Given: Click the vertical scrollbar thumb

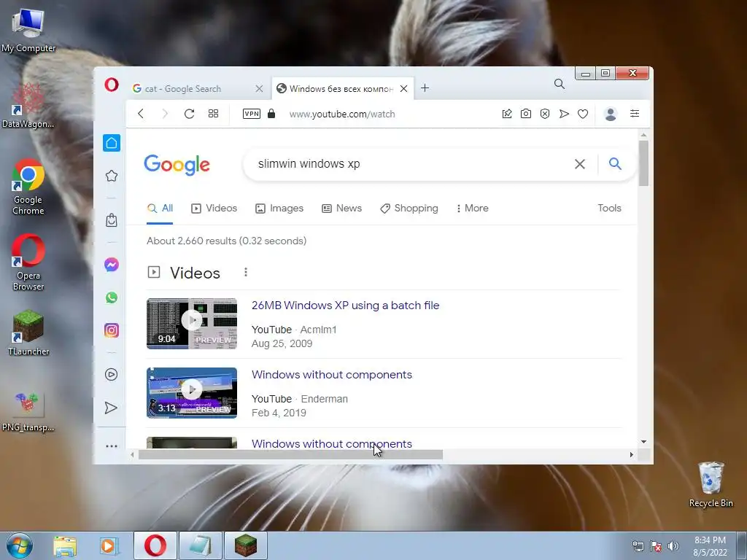Looking at the screenshot, I should point(643,163).
